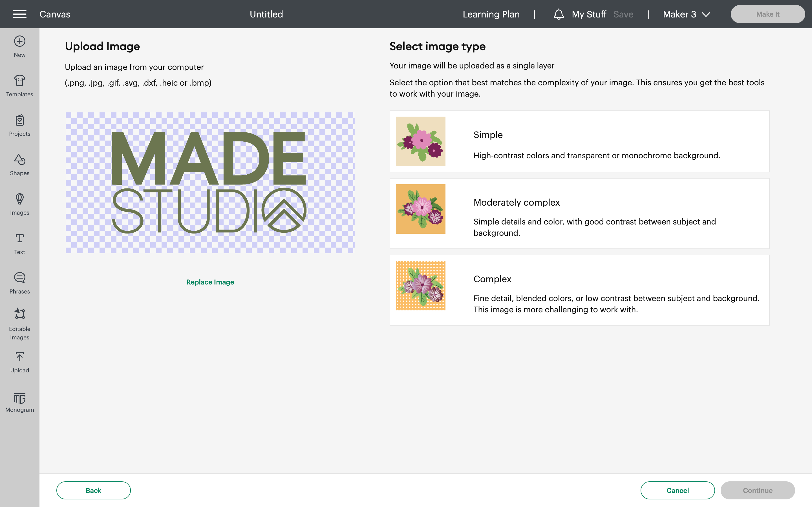The image size is (812, 507).
Task: Open the Phrases panel
Action: click(19, 283)
